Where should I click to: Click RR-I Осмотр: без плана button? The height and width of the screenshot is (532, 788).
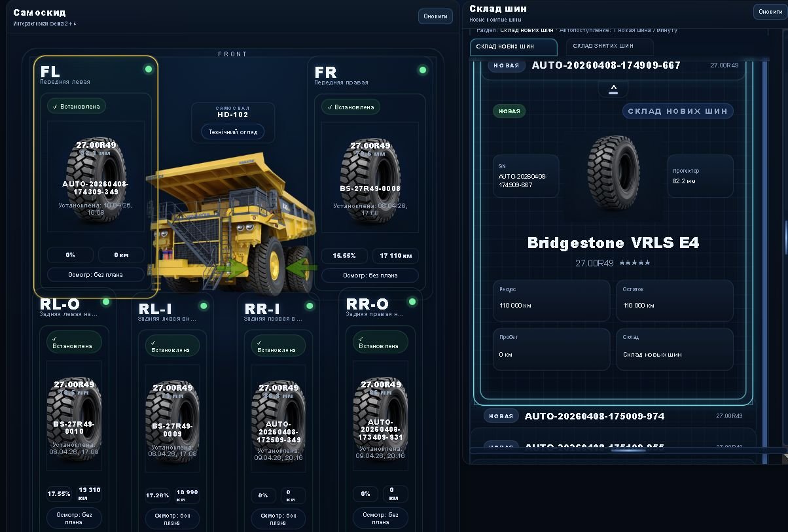click(x=279, y=520)
